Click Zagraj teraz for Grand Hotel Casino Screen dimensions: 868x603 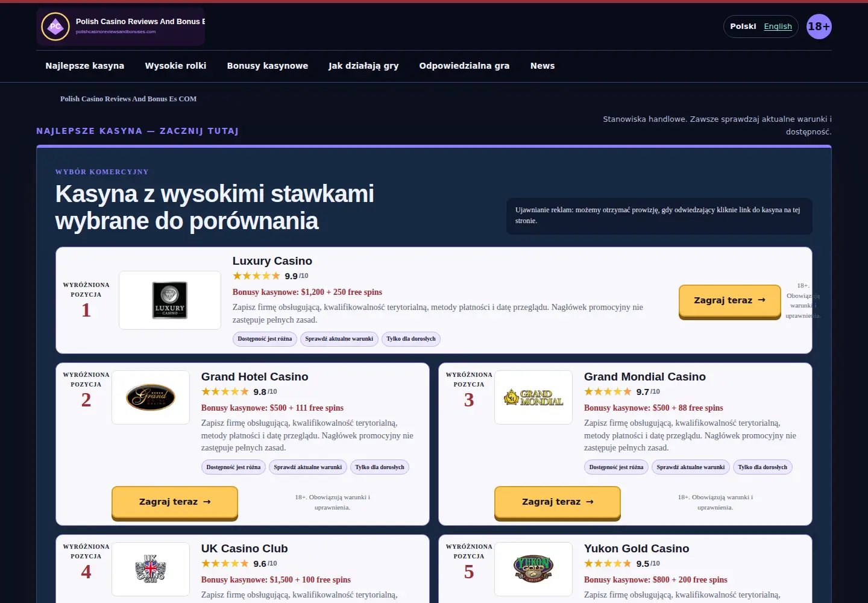tap(175, 502)
